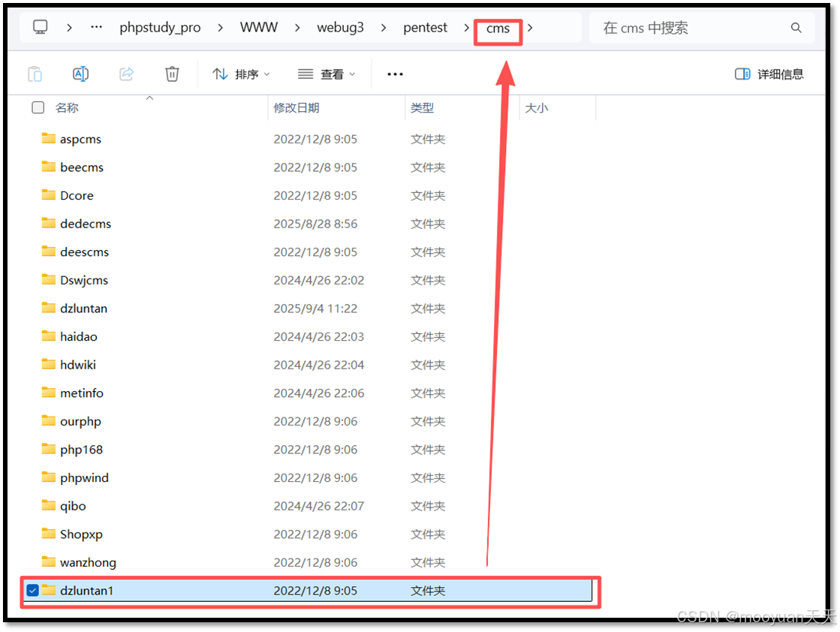Viewport: 840px width, 632px height.
Task: Sort by the 大小 column header
Action: [536, 107]
